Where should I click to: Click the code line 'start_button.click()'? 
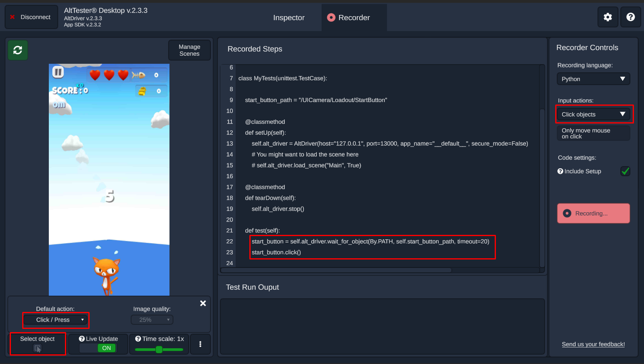[x=276, y=252]
